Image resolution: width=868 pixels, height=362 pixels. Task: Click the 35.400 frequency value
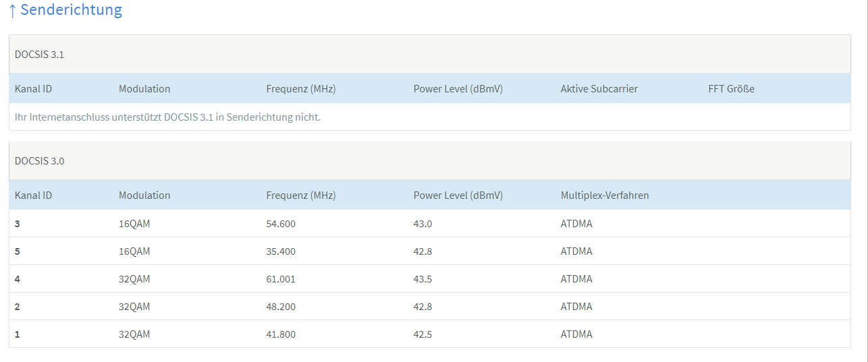pyautogui.click(x=281, y=251)
